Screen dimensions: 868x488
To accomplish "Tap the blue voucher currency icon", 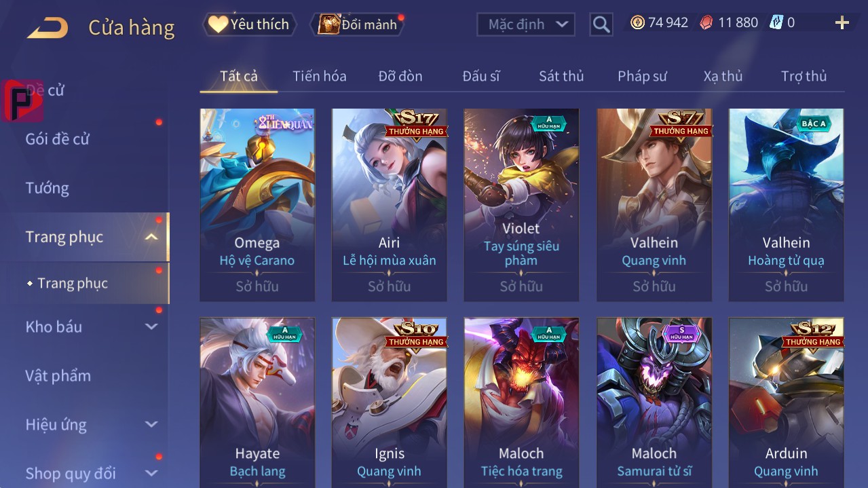I will [x=776, y=23].
